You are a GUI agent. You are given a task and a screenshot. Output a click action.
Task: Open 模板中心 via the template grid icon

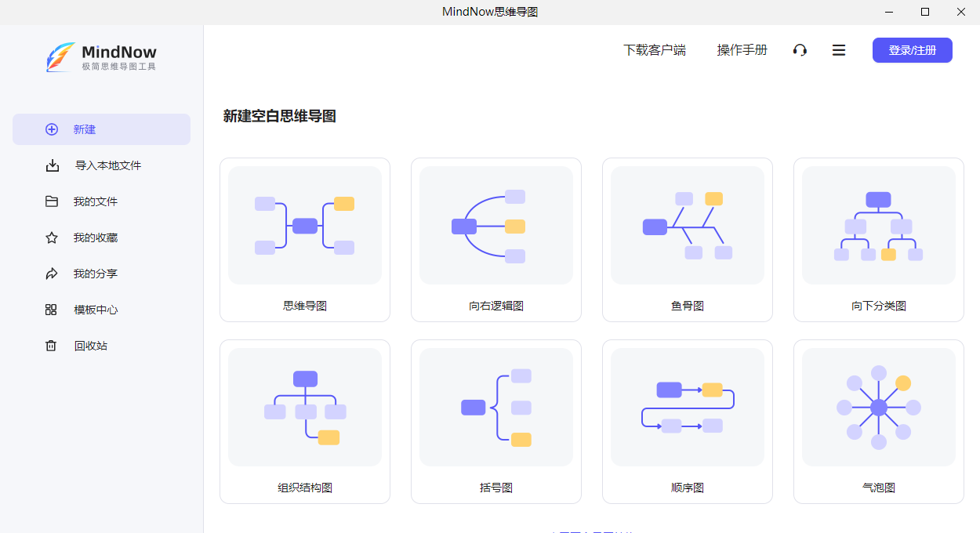(x=52, y=309)
